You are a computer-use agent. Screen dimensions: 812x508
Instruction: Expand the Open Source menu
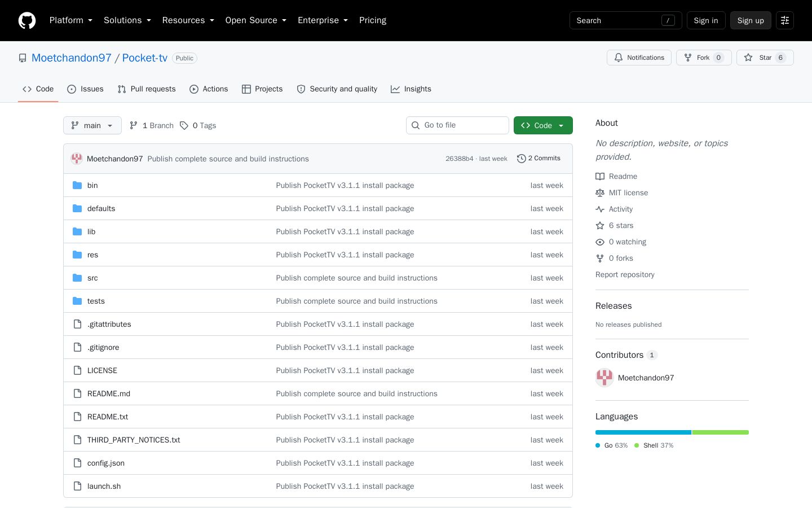point(256,20)
